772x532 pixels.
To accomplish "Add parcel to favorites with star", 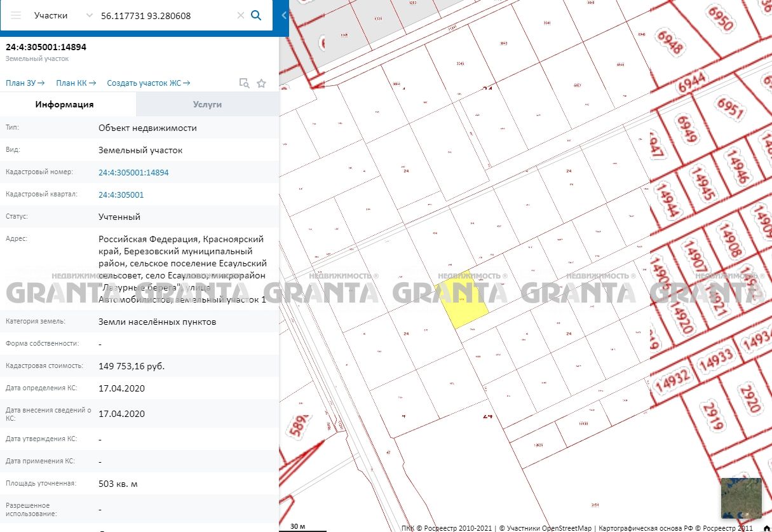I will tap(261, 83).
